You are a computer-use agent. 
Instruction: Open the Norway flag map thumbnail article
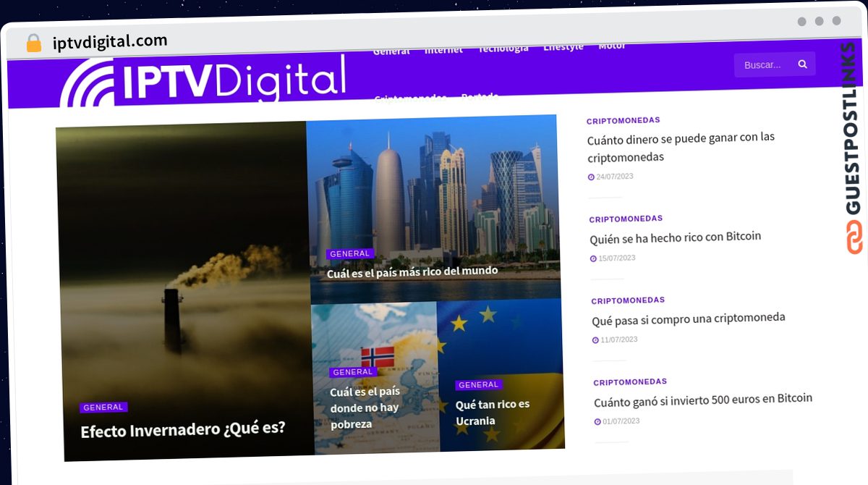375,377
